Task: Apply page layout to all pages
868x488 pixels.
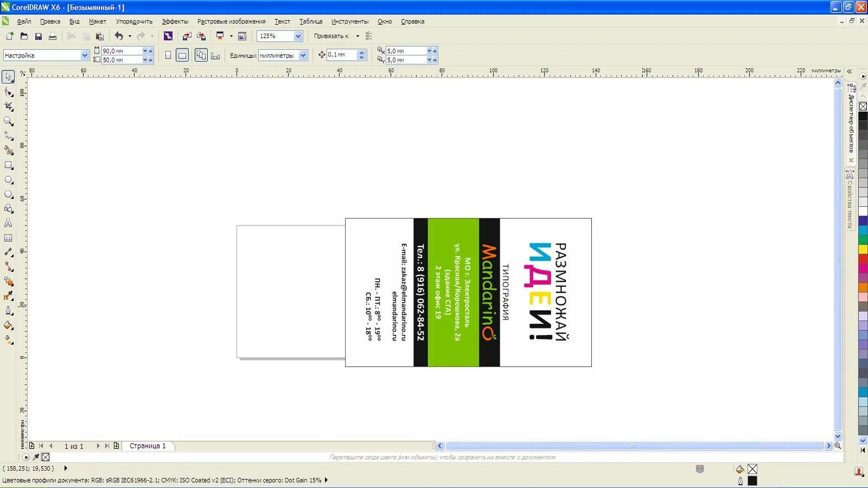Action: tap(201, 55)
